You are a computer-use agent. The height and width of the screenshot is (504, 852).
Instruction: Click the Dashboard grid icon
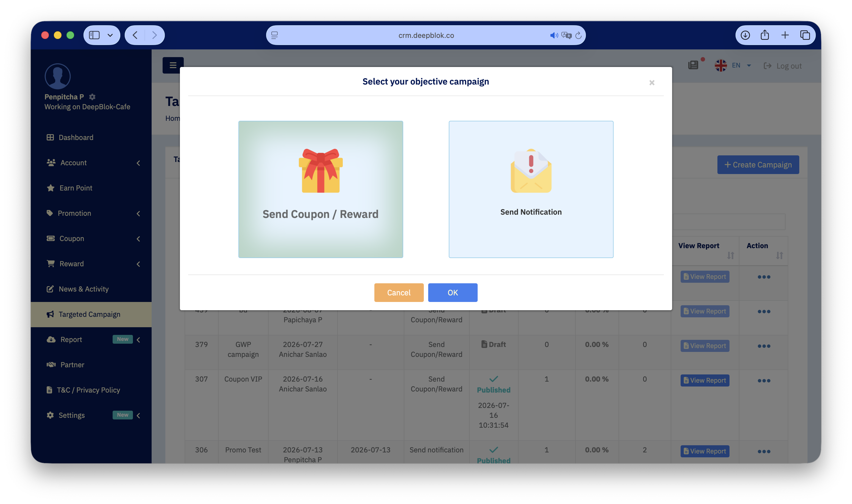(x=50, y=137)
